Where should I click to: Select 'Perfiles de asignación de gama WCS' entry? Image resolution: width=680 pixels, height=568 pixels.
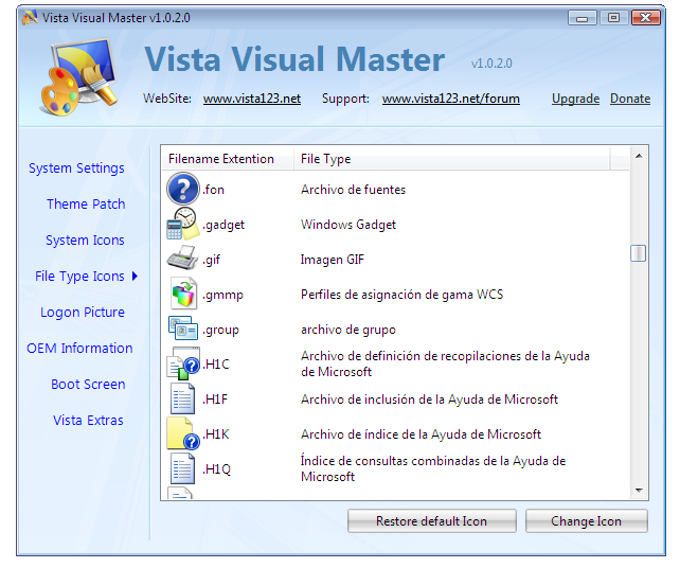[x=402, y=294]
